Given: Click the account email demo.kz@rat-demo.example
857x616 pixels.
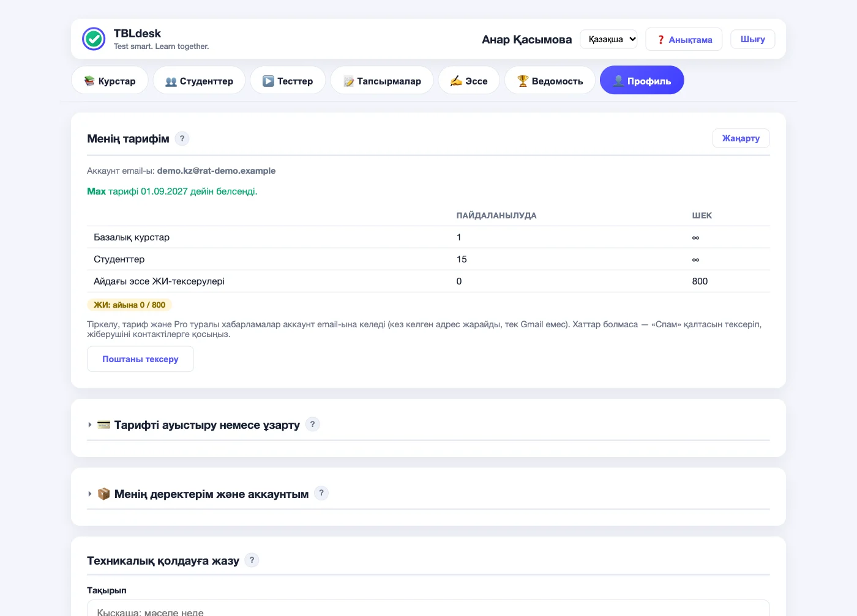Looking at the screenshot, I should pos(216,171).
